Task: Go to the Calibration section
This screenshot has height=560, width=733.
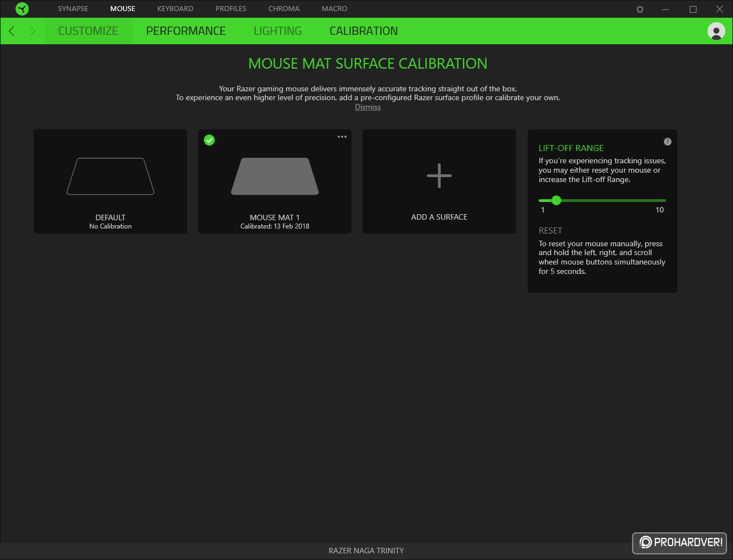Action: [364, 31]
